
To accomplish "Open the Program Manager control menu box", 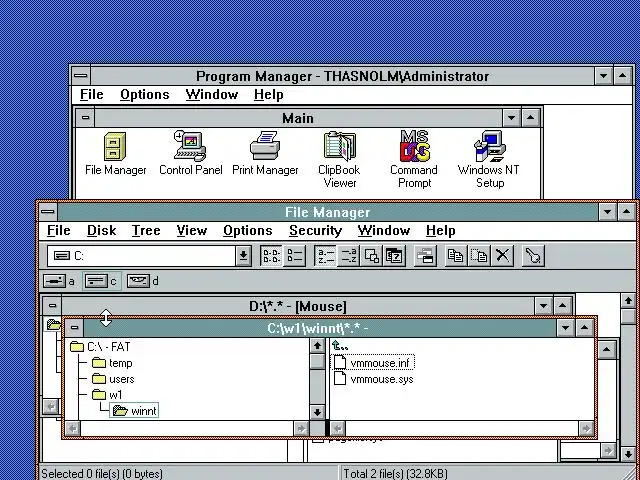I will coord(81,76).
